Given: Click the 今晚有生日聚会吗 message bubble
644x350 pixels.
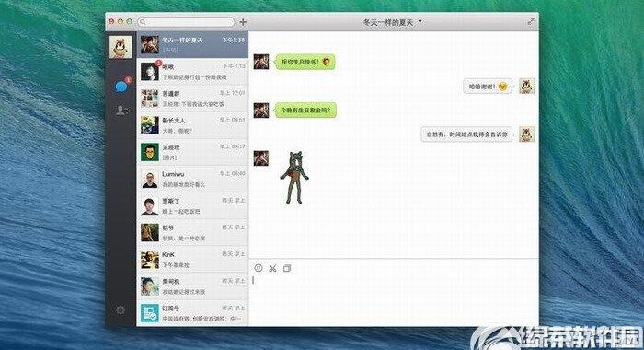Looking at the screenshot, I should (x=305, y=111).
